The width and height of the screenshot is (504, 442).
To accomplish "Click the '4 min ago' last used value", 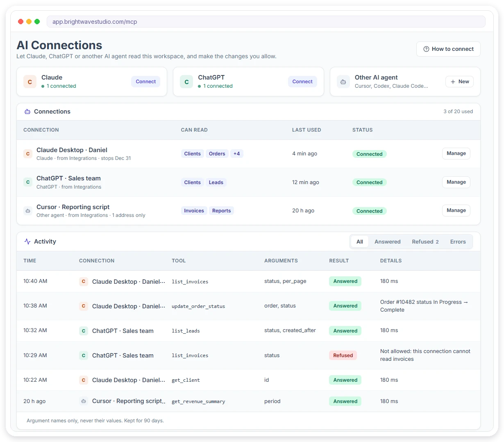I will point(304,153).
